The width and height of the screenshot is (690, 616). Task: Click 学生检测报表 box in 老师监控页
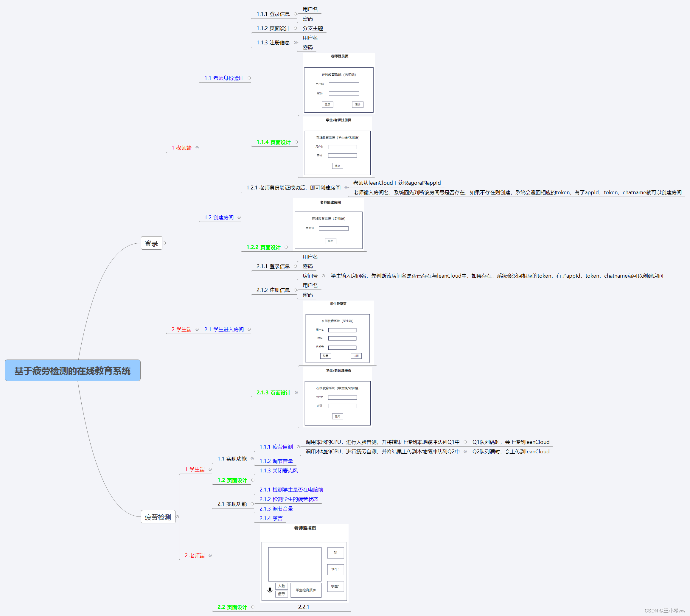pyautogui.click(x=306, y=590)
